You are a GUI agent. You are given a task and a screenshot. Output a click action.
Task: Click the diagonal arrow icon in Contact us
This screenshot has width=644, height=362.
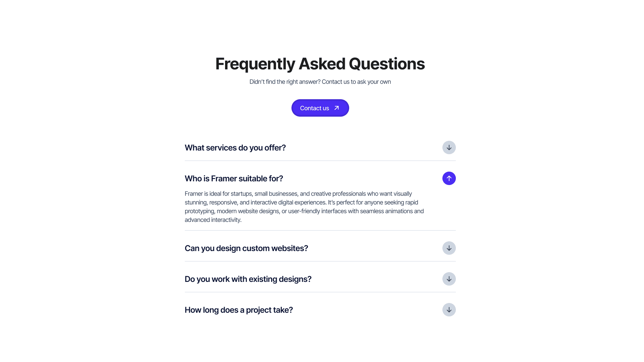[x=337, y=108]
